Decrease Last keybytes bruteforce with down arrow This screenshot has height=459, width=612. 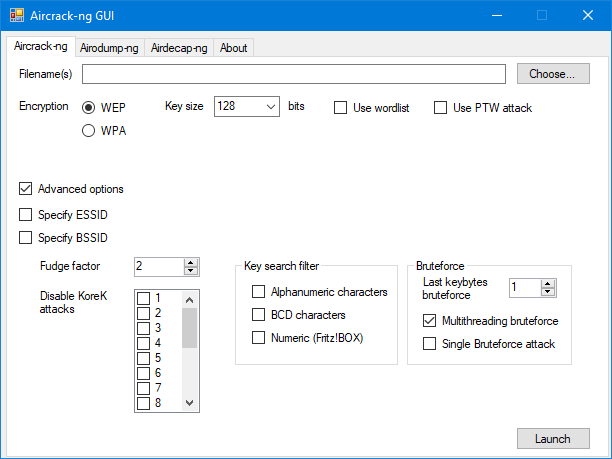548,292
